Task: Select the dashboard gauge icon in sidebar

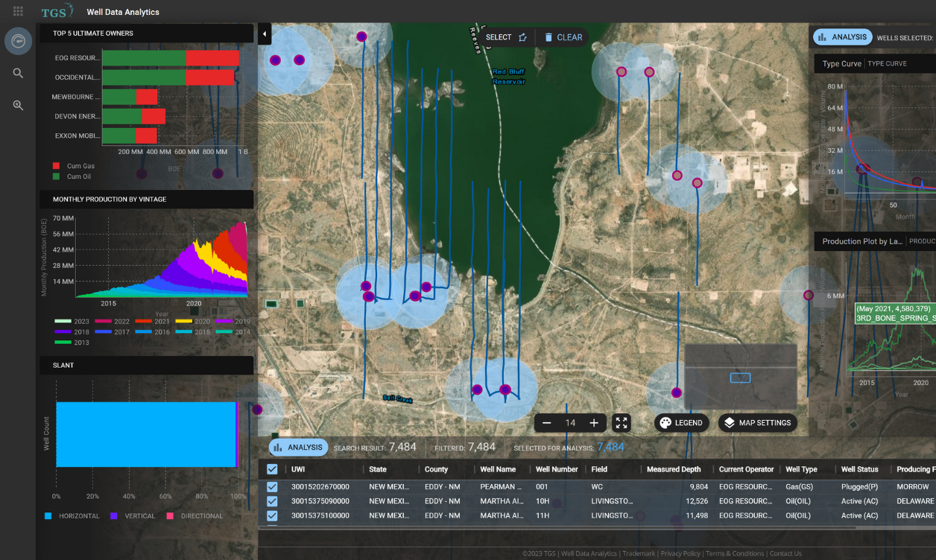Action: click(18, 41)
